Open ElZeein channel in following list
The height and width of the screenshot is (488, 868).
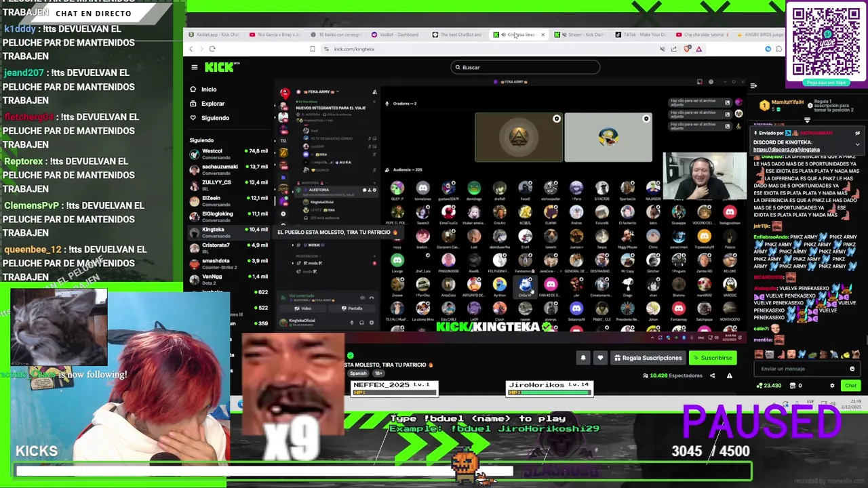pyautogui.click(x=229, y=201)
